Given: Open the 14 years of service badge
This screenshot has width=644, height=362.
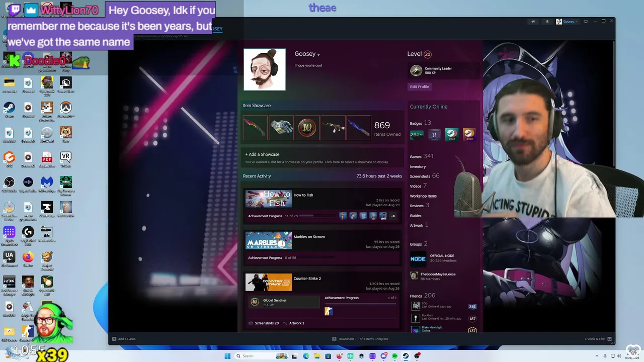Looking at the screenshot, I should [434, 134].
